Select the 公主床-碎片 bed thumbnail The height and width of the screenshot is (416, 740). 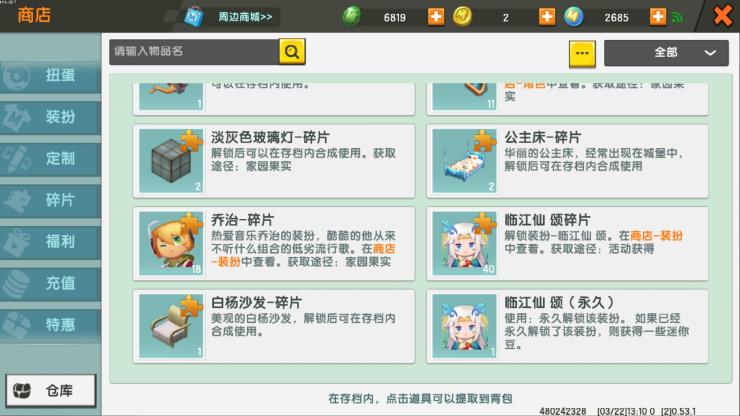464,161
